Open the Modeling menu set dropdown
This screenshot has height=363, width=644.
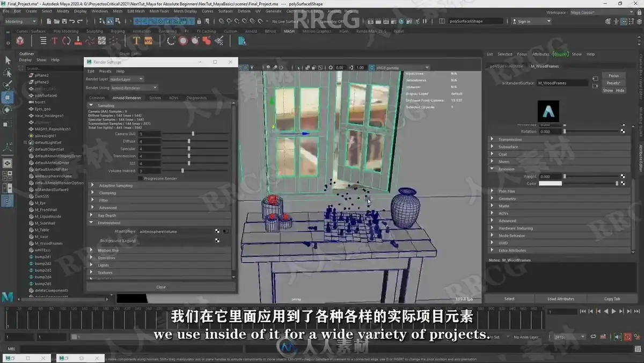[x=20, y=21]
